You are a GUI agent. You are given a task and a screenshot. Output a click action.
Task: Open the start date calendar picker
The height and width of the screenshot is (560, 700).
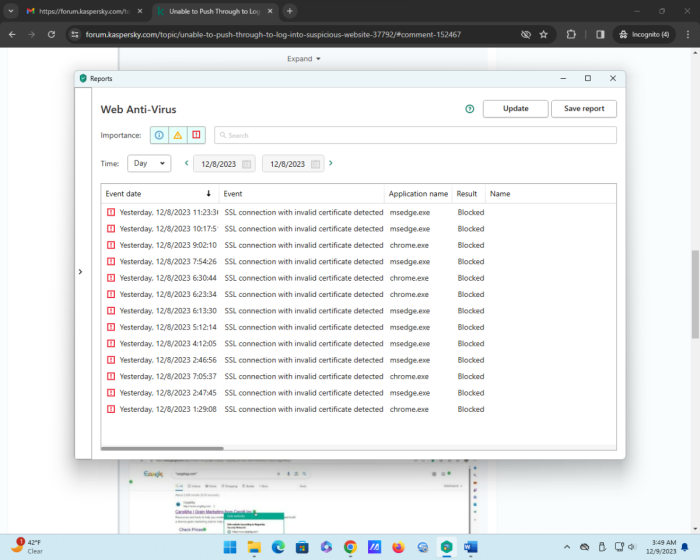[x=245, y=164]
